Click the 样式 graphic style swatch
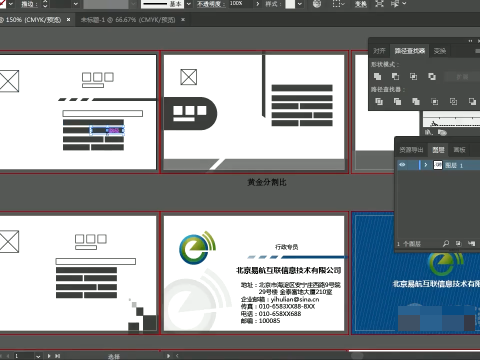Image resolution: width=480 pixels, height=360 pixels. (290, 4)
